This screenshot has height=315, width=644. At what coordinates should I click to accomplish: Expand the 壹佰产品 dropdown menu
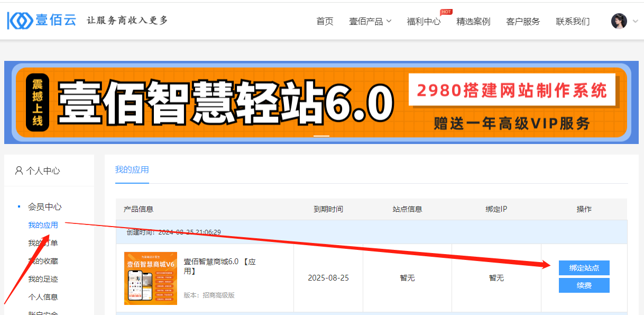pyautogui.click(x=370, y=21)
